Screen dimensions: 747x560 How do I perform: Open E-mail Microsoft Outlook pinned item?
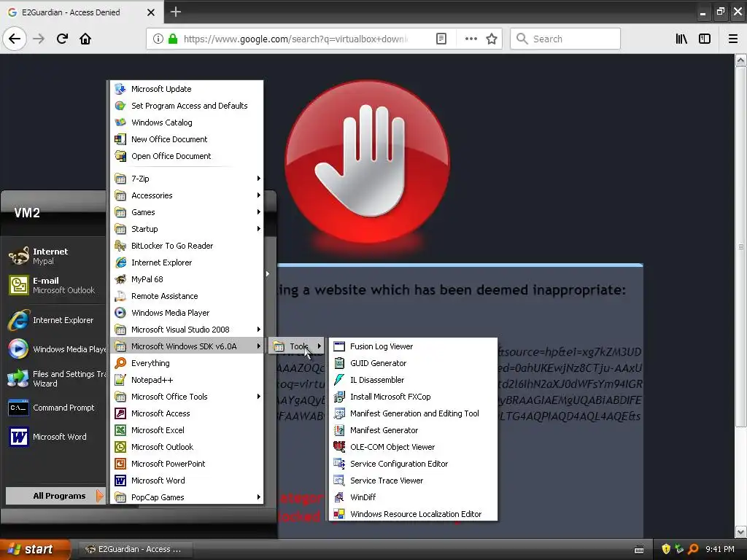[x=55, y=285]
